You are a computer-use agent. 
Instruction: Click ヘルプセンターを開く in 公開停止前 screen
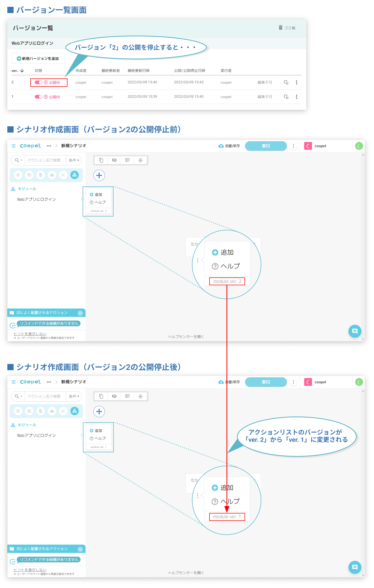[186, 337]
